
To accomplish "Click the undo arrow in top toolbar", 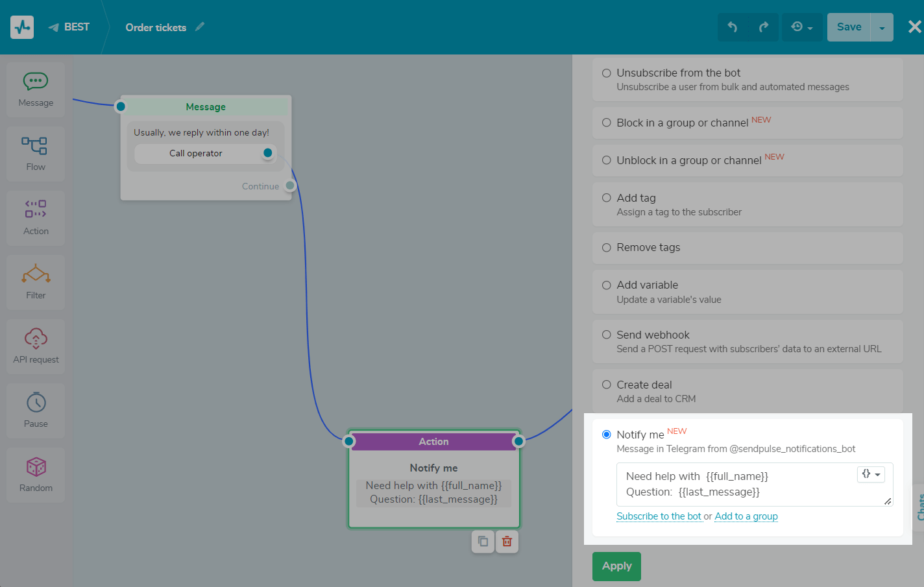I will (x=733, y=27).
